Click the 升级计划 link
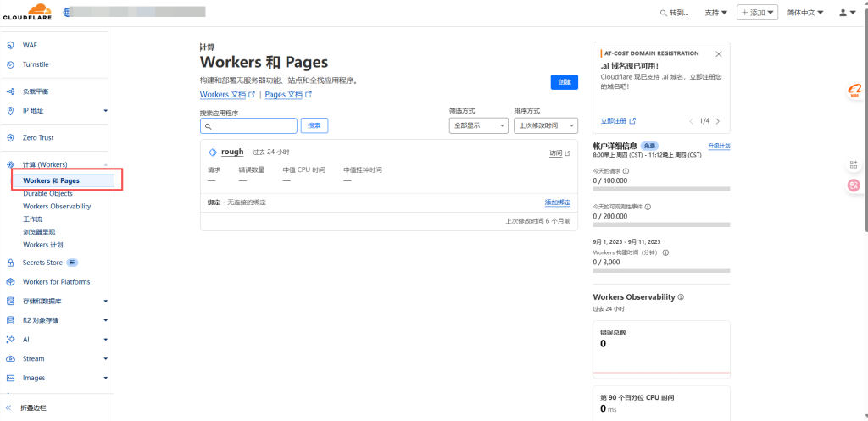The width and height of the screenshot is (868, 421). [x=719, y=146]
